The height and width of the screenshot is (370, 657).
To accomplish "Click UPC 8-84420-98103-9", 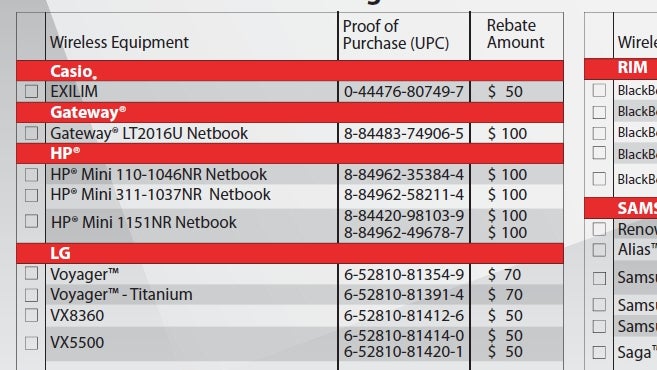I will click(404, 216).
